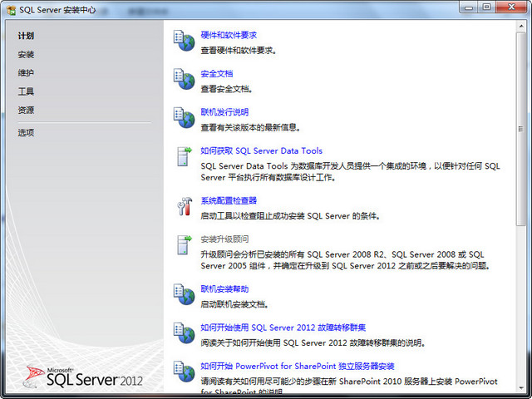
Task: Open 如何开始使用 SQL Server 2012 故障转移群集 link
Action: pos(283,328)
